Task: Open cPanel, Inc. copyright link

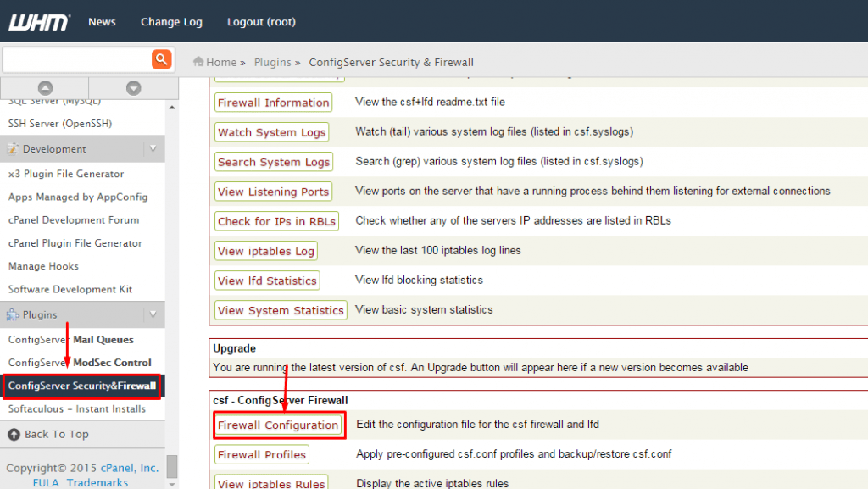Action: tap(130, 468)
